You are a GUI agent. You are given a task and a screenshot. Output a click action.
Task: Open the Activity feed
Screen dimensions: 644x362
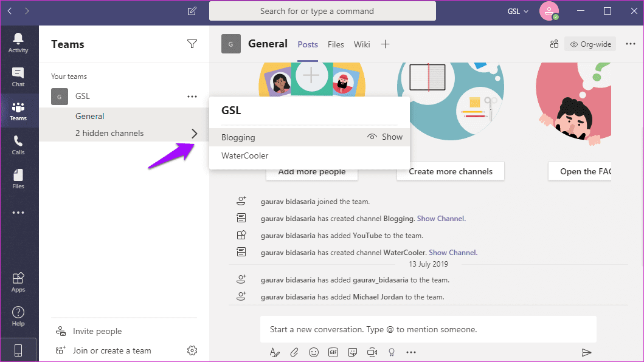[18, 43]
